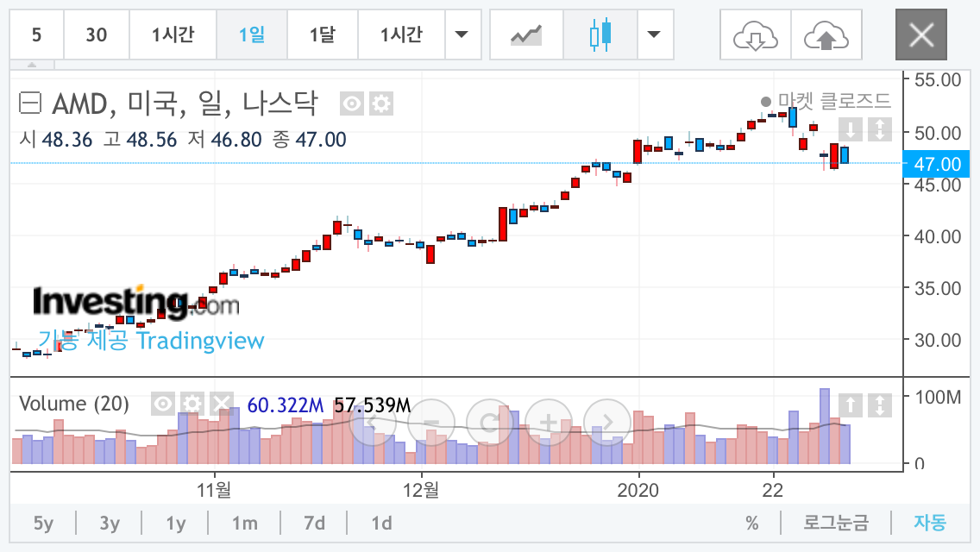Click the 2020 time axis label
This screenshot has height=552, width=980.
pyautogui.click(x=638, y=490)
